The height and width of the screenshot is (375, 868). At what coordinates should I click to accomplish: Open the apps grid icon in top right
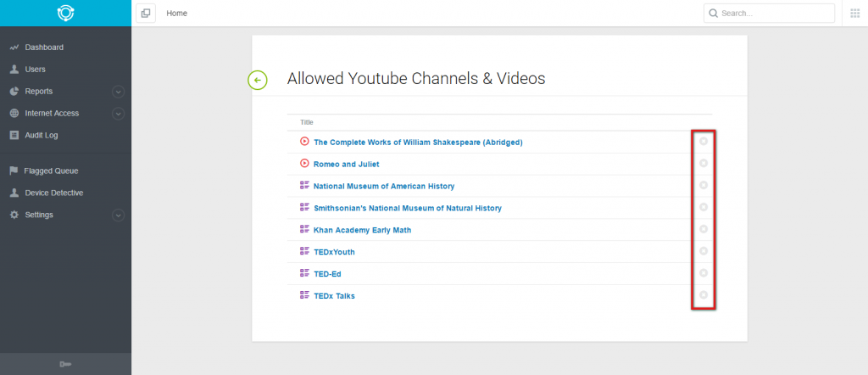click(x=854, y=14)
